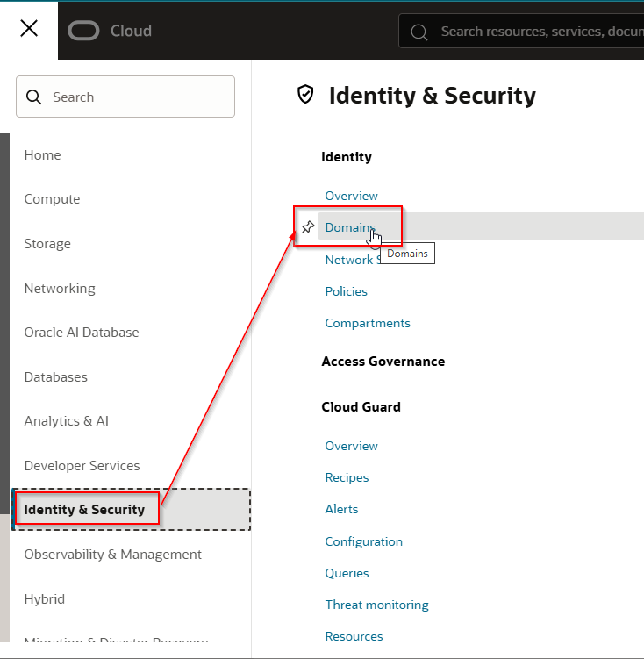Open the Compartments link
The image size is (644, 659).
pos(367,323)
